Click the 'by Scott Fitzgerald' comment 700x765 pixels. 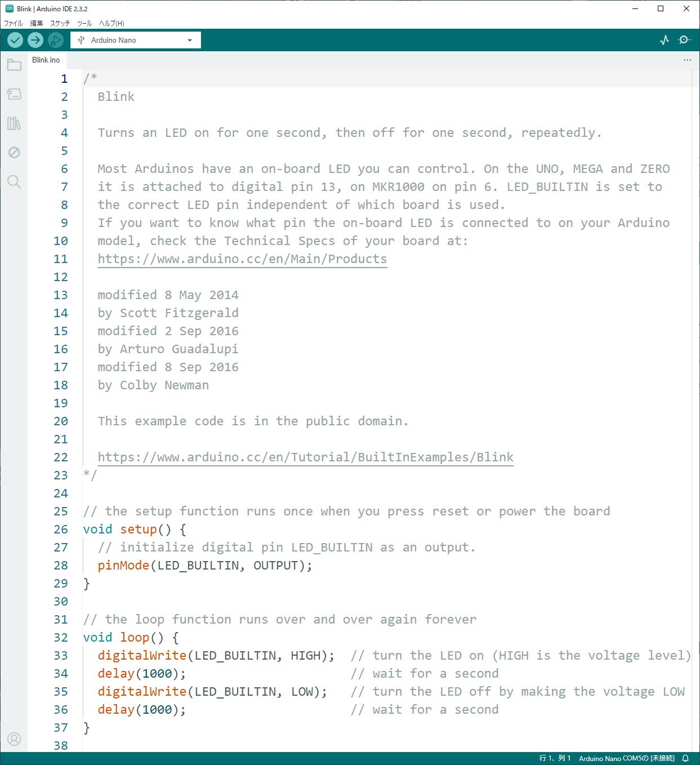(168, 313)
